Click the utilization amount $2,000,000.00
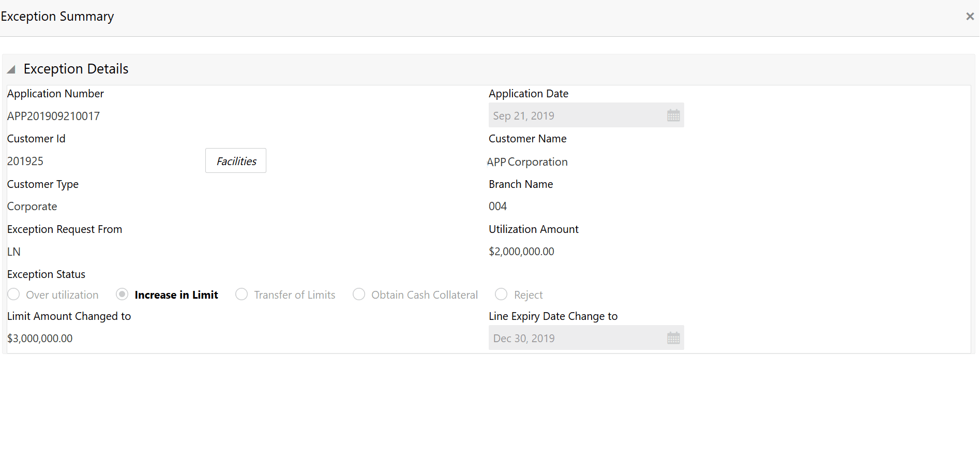 point(521,252)
